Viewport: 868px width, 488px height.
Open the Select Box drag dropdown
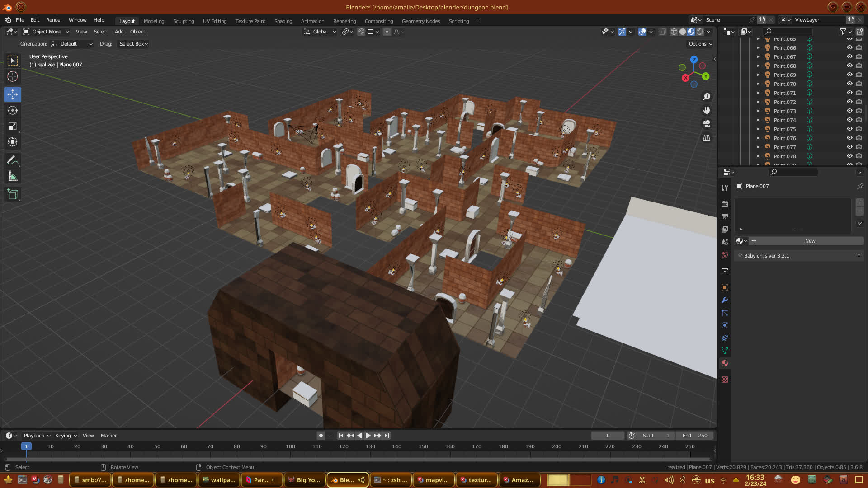[x=133, y=44]
